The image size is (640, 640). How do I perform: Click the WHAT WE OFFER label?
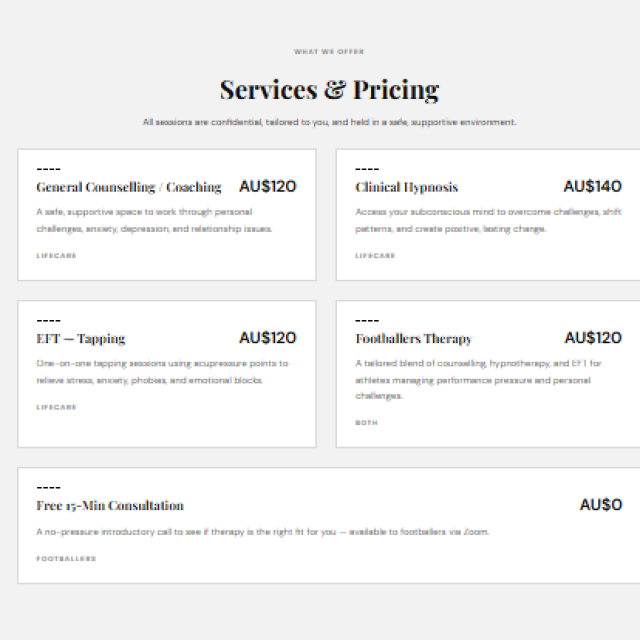pyautogui.click(x=329, y=52)
